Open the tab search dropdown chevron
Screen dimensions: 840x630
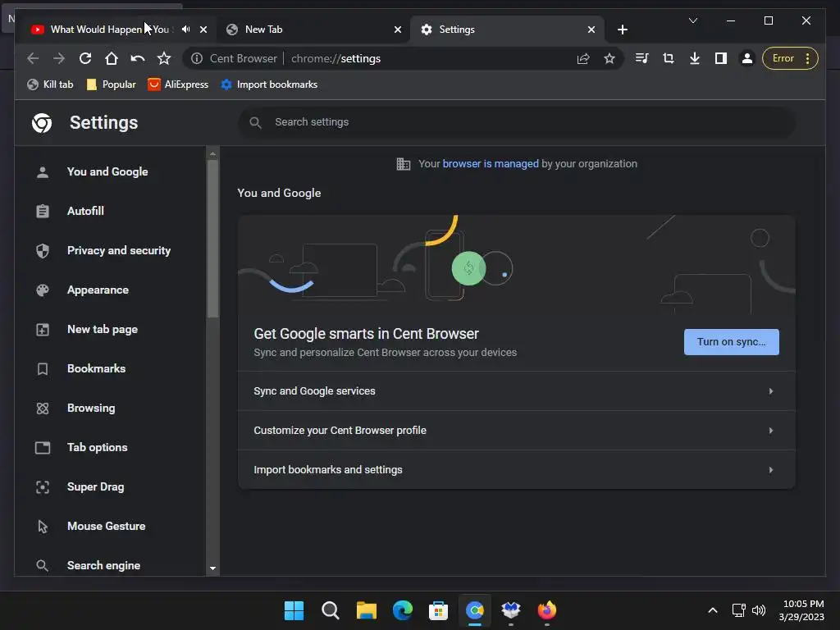tap(692, 21)
